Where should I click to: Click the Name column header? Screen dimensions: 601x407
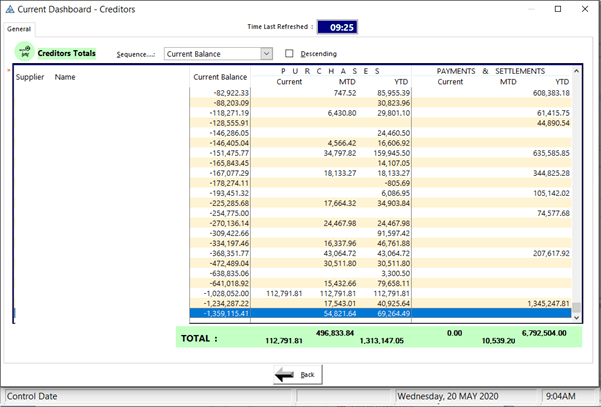pyautogui.click(x=65, y=77)
